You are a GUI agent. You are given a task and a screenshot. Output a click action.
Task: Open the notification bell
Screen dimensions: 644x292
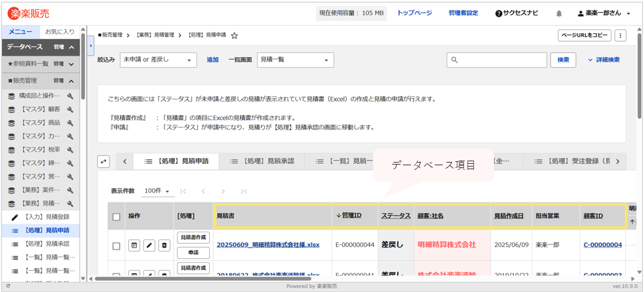coord(558,13)
